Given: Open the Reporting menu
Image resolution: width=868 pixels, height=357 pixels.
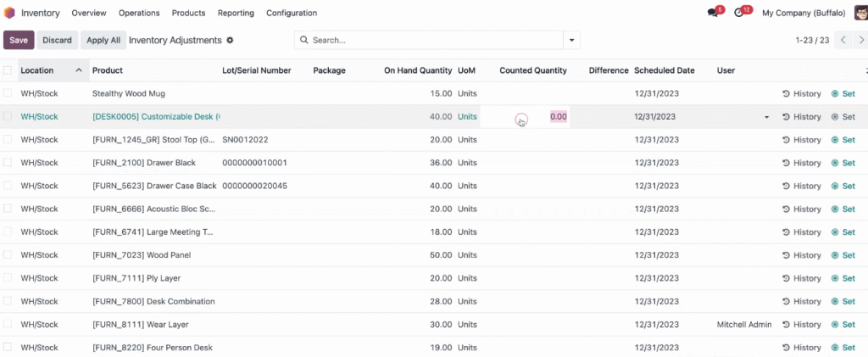Looking at the screenshot, I should [236, 13].
